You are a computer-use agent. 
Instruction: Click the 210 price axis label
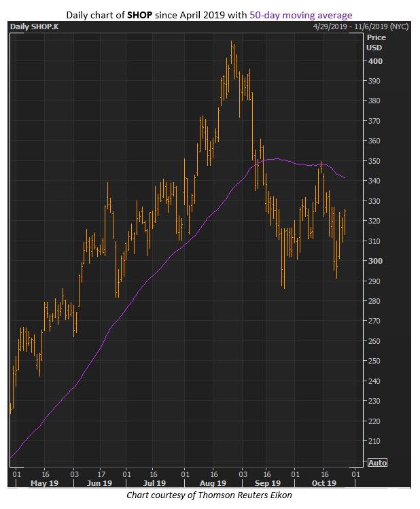coord(374,441)
